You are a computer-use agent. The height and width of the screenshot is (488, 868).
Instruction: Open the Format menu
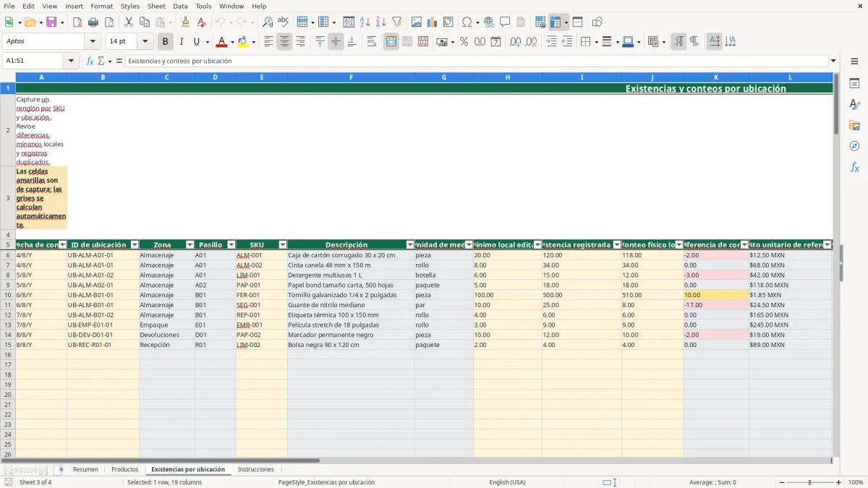pyautogui.click(x=101, y=6)
